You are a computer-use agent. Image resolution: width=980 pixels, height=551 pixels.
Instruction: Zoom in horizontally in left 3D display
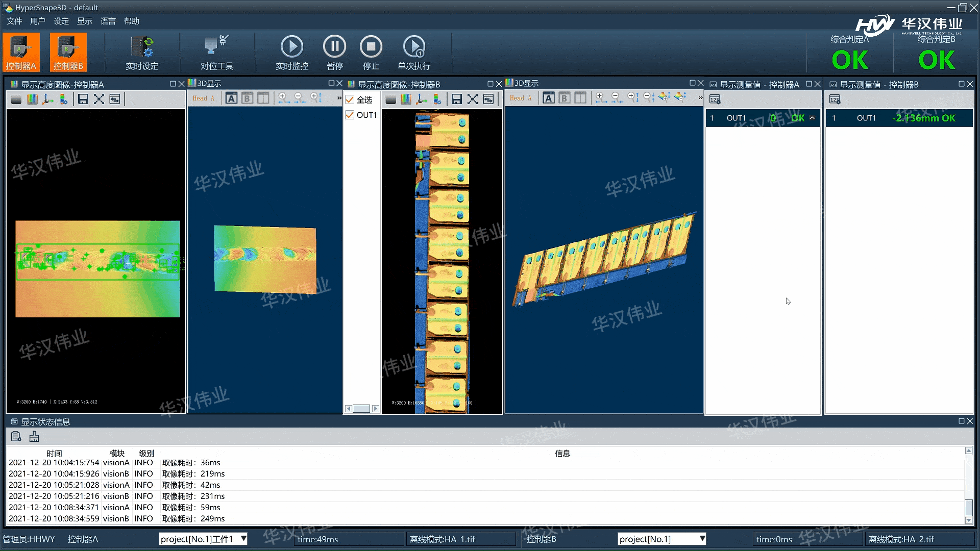coord(284,98)
